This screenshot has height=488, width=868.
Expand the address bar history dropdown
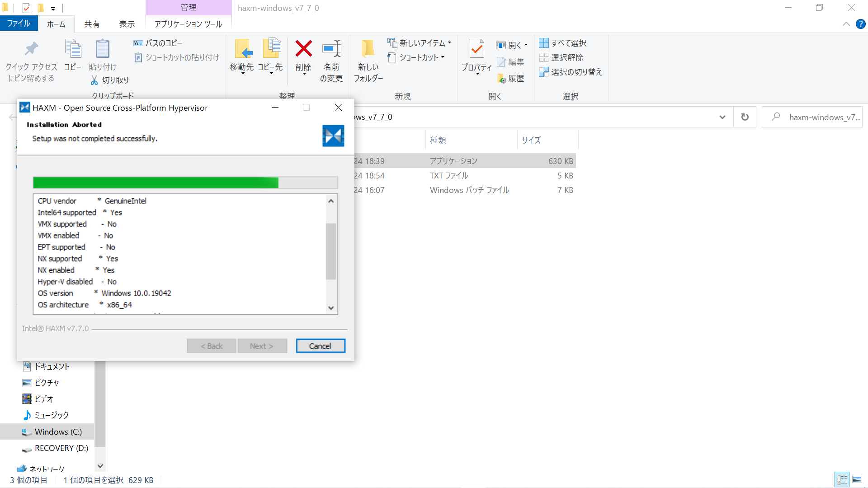pyautogui.click(x=722, y=117)
